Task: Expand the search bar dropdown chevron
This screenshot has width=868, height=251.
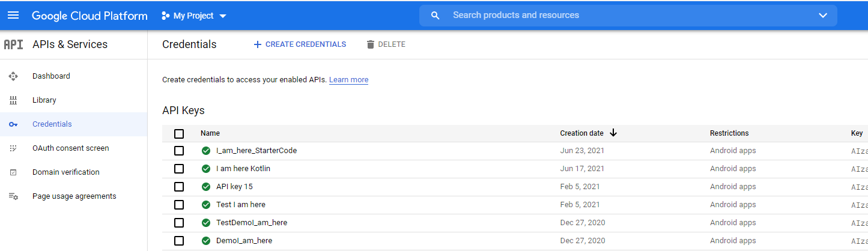Action: tap(823, 16)
